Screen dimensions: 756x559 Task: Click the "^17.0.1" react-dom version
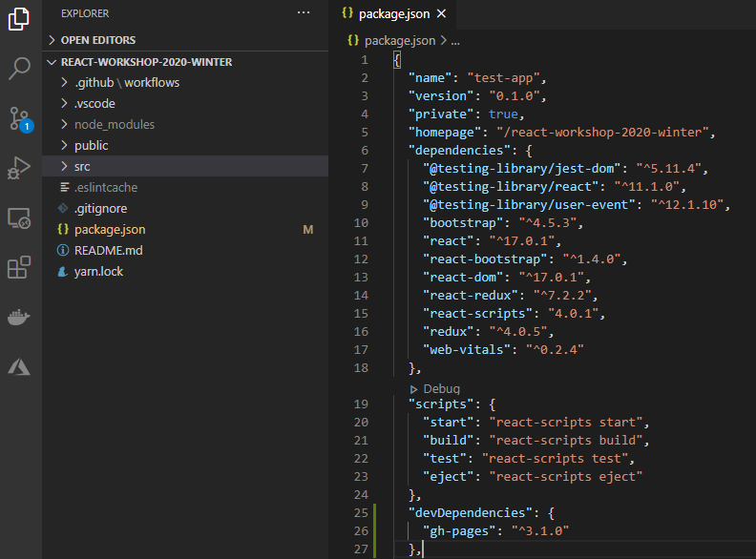click(551, 278)
